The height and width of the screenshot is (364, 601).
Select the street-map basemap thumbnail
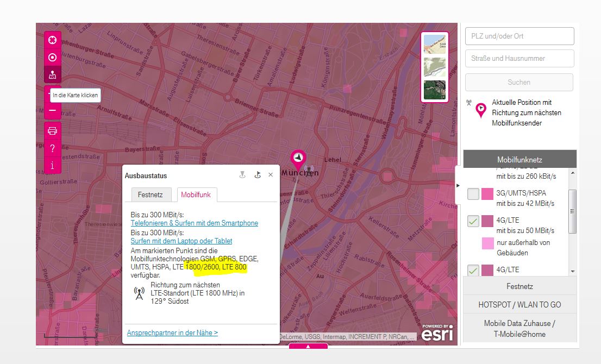[x=435, y=44]
